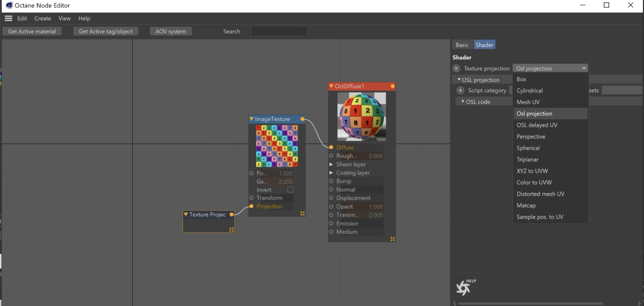Click the ImageTexture output port

click(303, 119)
